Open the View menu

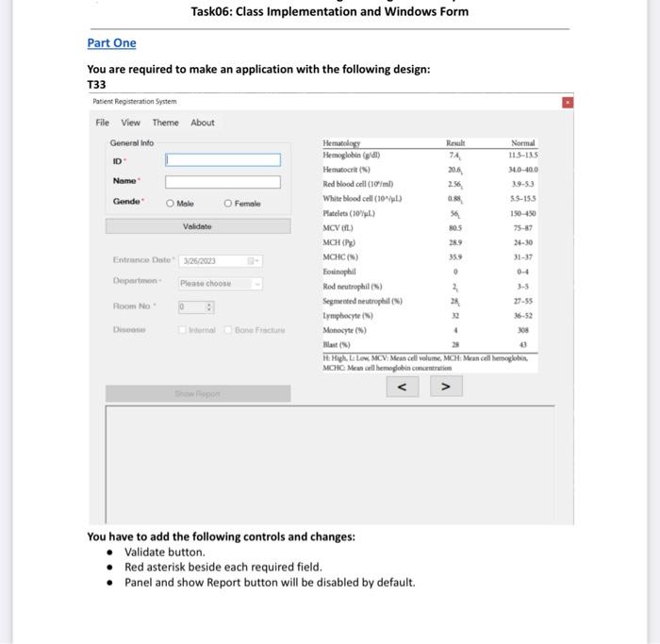pyautogui.click(x=130, y=123)
